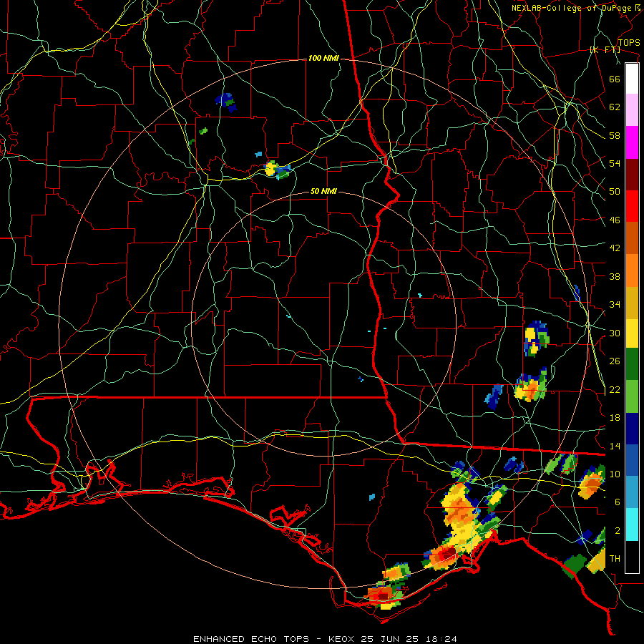Click the 38 legend value
Viewport: 644px width, 644px height.
pyautogui.click(x=615, y=276)
